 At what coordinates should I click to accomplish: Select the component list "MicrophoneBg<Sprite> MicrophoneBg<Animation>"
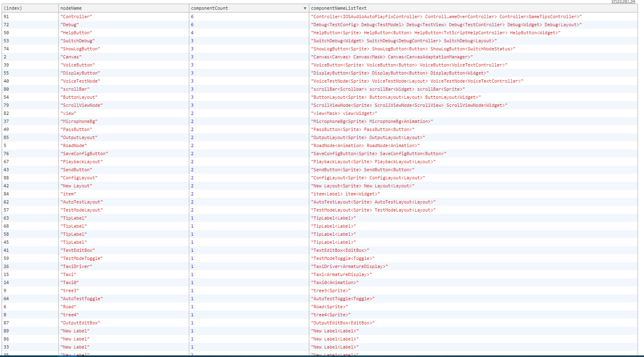(x=372, y=121)
